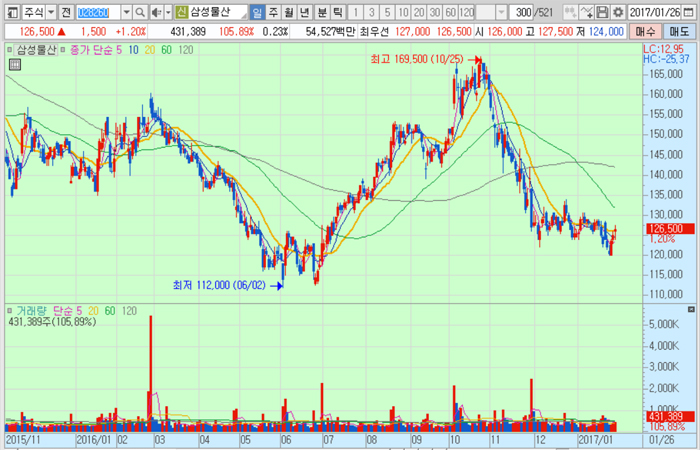The image size is (700, 450).
Task: Click the chart line indicator add icon
Action: (589, 12)
